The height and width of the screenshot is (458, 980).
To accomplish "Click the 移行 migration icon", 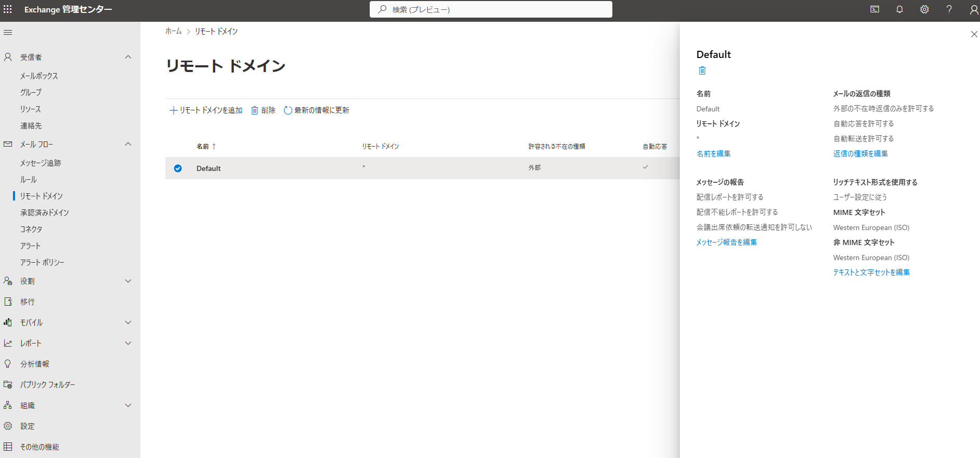I will click(8, 302).
